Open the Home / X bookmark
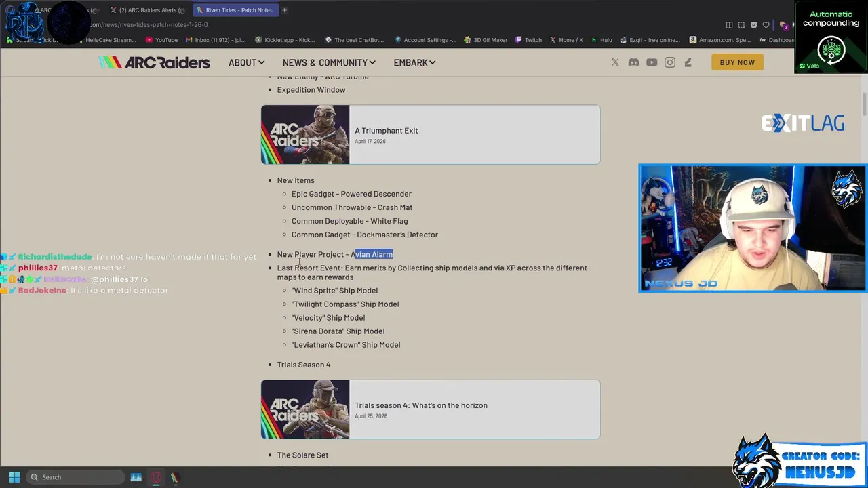Image resolution: width=868 pixels, height=488 pixels. click(x=566, y=40)
